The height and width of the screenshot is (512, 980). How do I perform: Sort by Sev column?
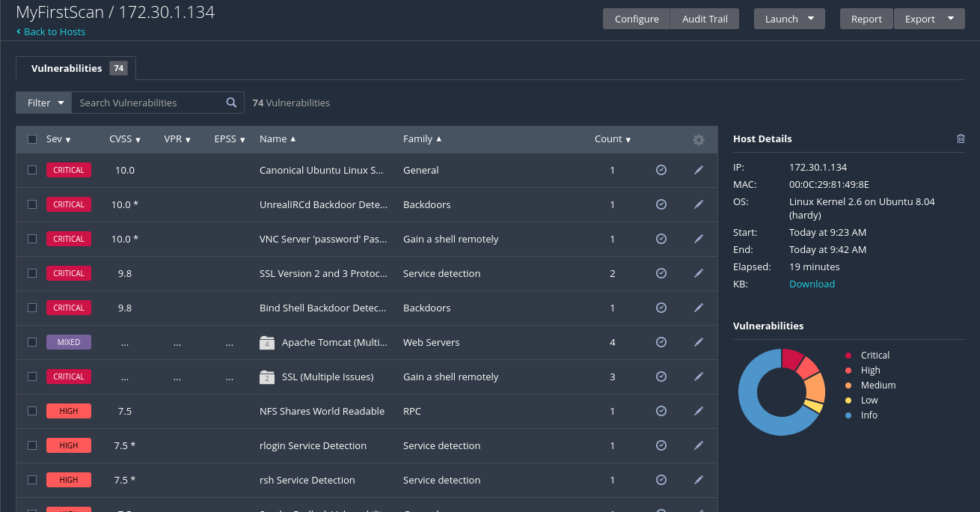pyautogui.click(x=58, y=139)
